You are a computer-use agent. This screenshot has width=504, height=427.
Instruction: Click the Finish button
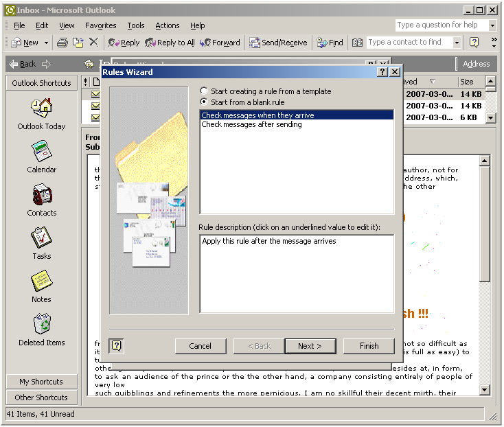click(369, 346)
